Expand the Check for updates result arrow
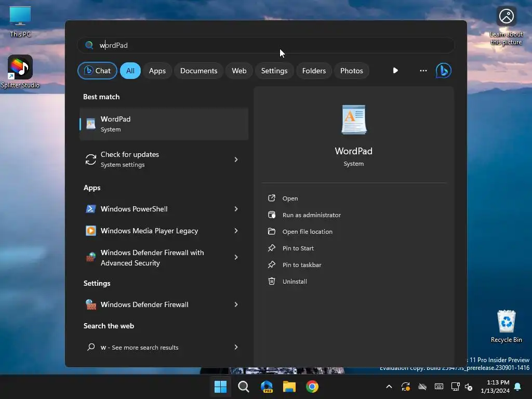Screen dimensions: 532x399 (236, 159)
